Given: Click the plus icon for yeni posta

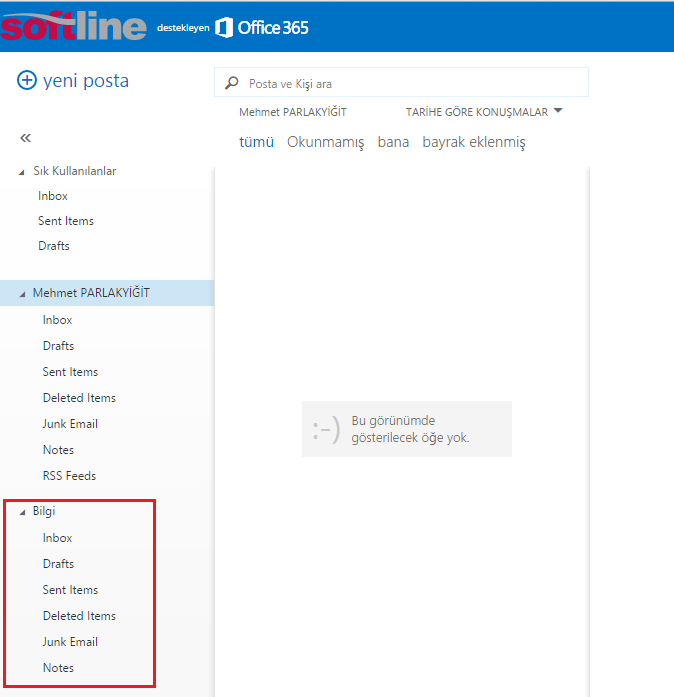Looking at the screenshot, I should pos(27,81).
